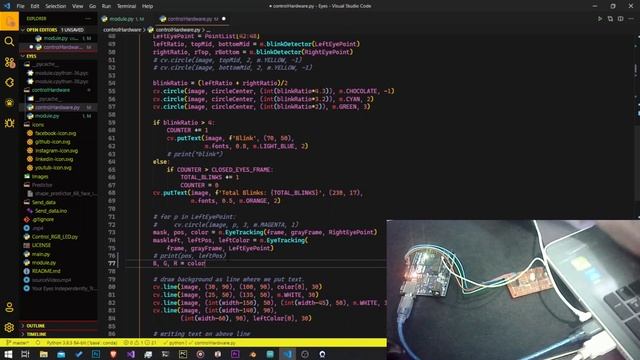Viewport: 640px width, 360px height.
Task: Open the Search view in activity bar
Action: click(9, 42)
